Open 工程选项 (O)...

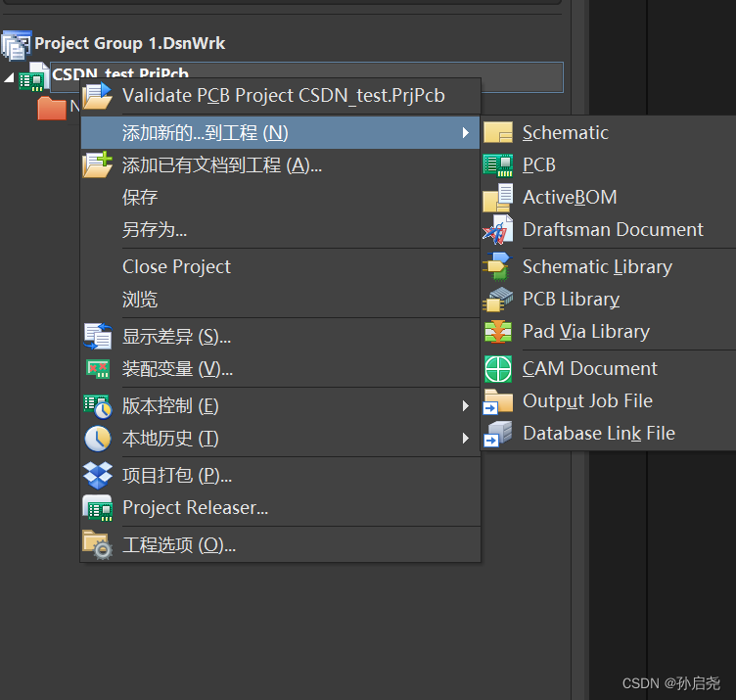click(x=281, y=545)
